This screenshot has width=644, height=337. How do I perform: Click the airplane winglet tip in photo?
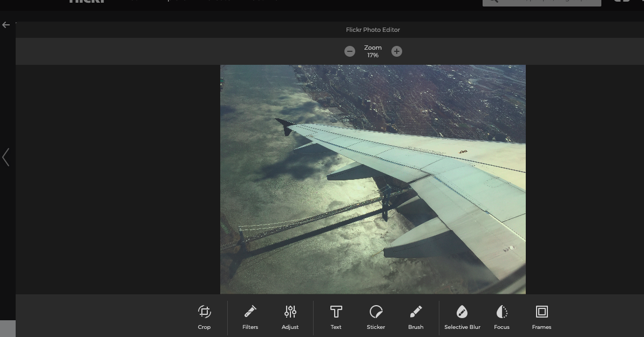pyautogui.click(x=284, y=126)
